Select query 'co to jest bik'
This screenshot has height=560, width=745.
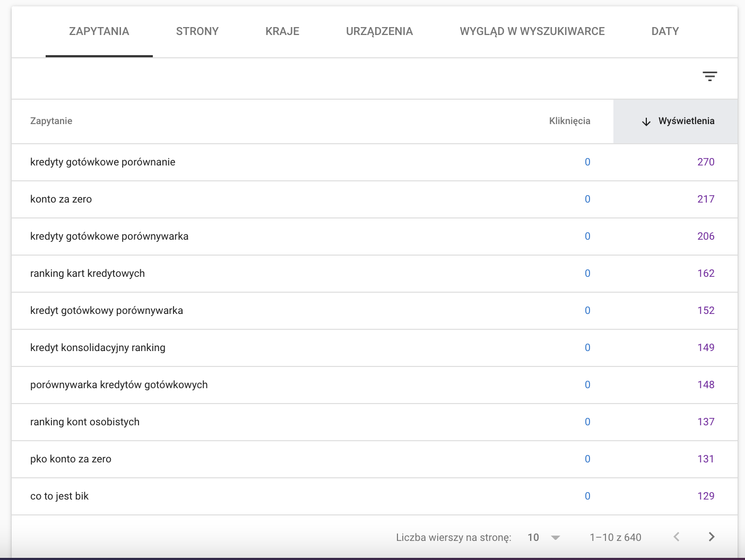point(59,496)
